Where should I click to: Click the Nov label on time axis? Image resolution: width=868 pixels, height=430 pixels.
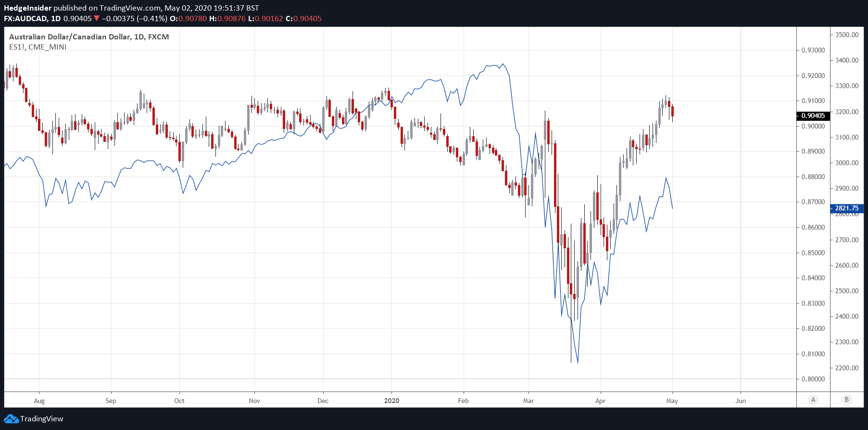click(254, 401)
